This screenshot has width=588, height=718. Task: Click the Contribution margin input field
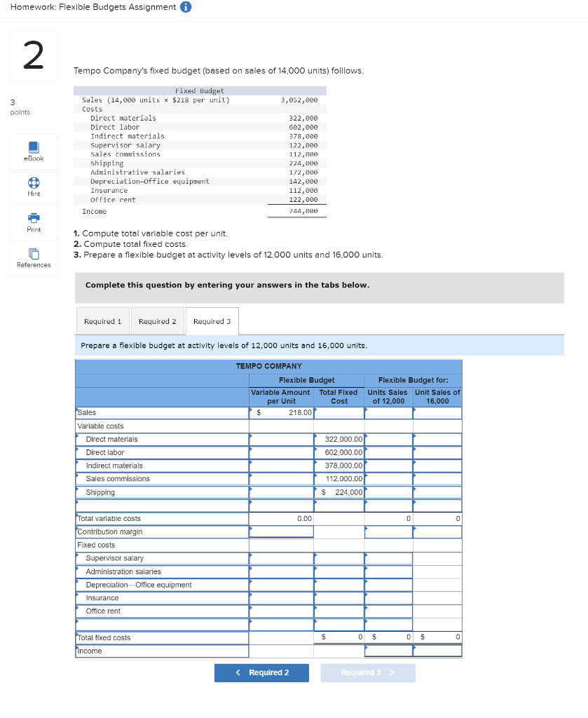click(x=280, y=531)
